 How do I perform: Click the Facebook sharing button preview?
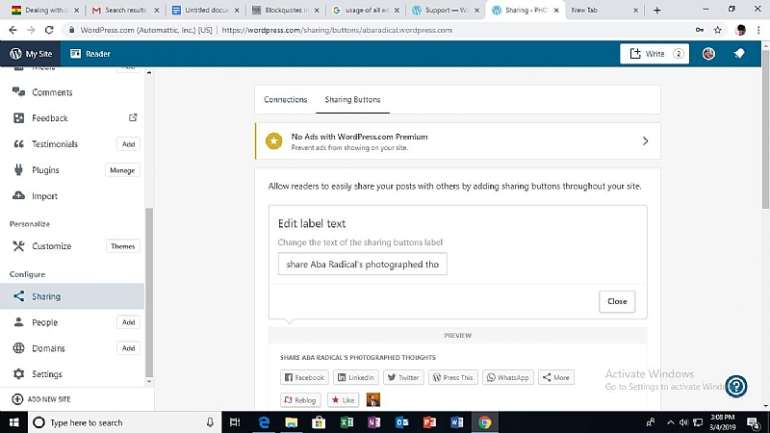click(304, 378)
